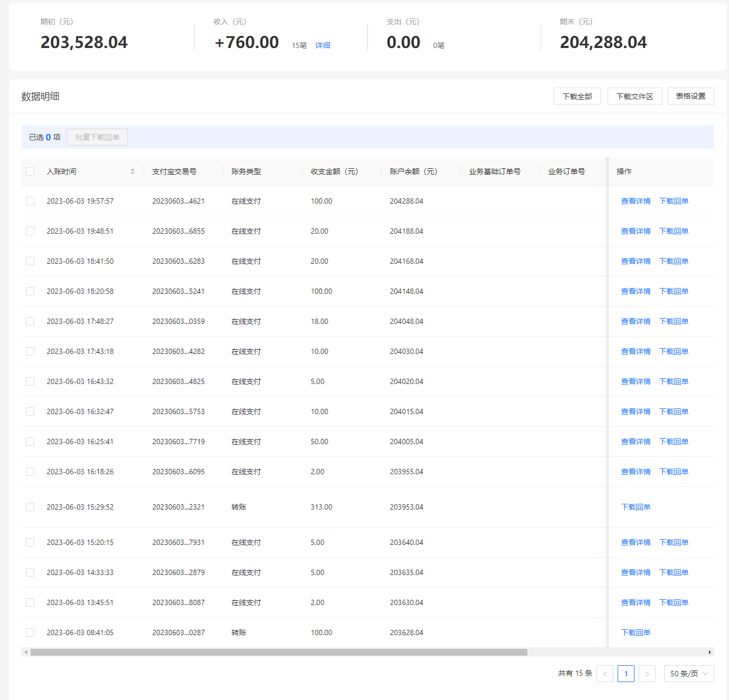729x700 pixels.
Task: Open 下载文件区
Action: coord(635,96)
